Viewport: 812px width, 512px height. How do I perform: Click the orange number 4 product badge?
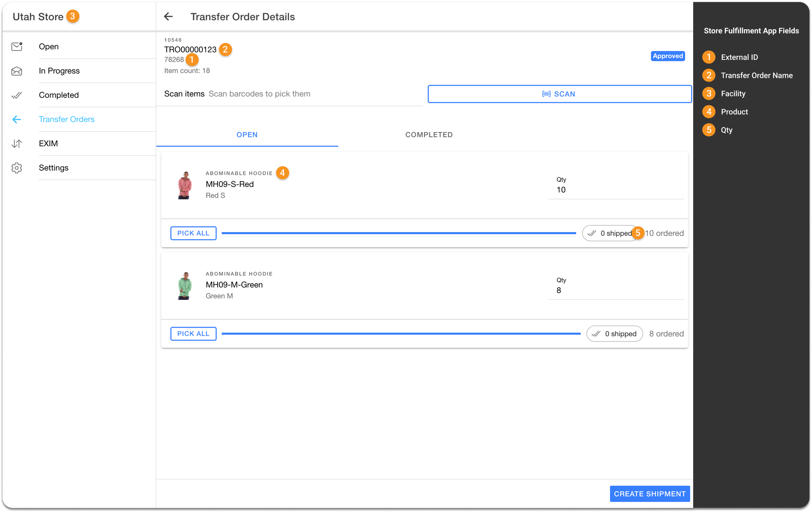[282, 173]
